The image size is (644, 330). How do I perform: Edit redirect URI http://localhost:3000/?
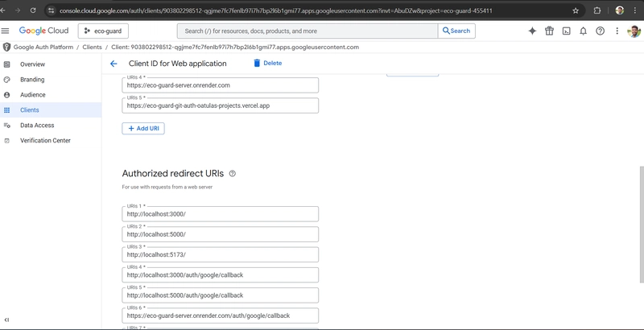(x=220, y=214)
